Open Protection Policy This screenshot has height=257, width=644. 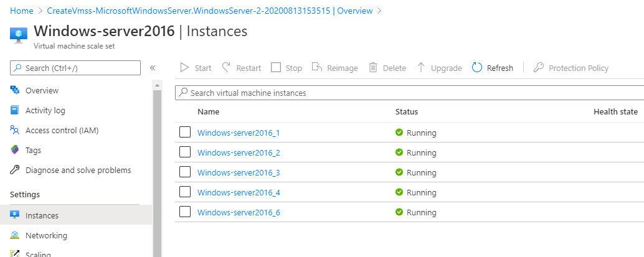click(x=571, y=68)
